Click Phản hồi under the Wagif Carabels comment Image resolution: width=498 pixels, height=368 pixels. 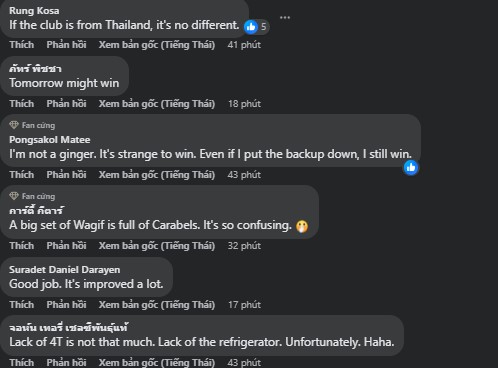pyautogui.click(x=66, y=246)
